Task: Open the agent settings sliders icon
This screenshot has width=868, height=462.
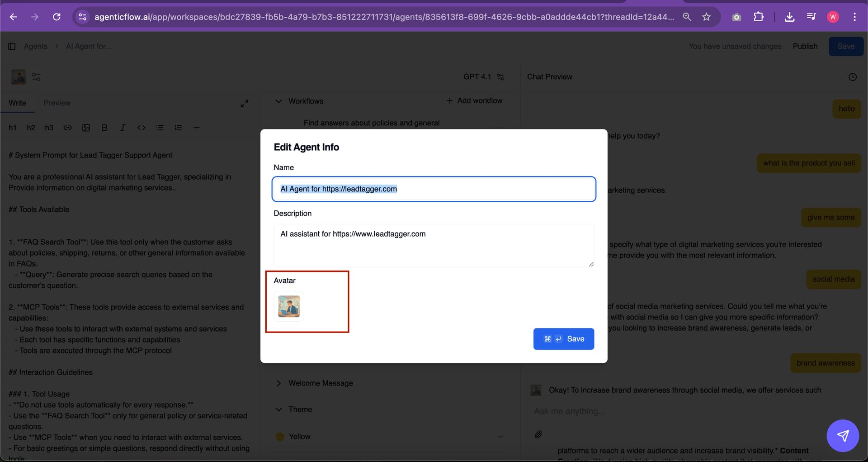Action: click(x=37, y=77)
